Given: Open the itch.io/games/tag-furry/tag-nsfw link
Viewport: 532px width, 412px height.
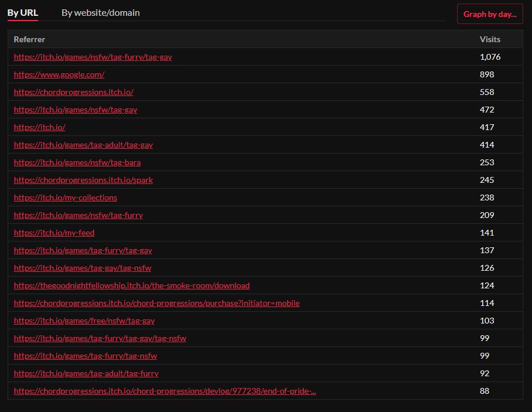Looking at the screenshot, I should (86, 356).
